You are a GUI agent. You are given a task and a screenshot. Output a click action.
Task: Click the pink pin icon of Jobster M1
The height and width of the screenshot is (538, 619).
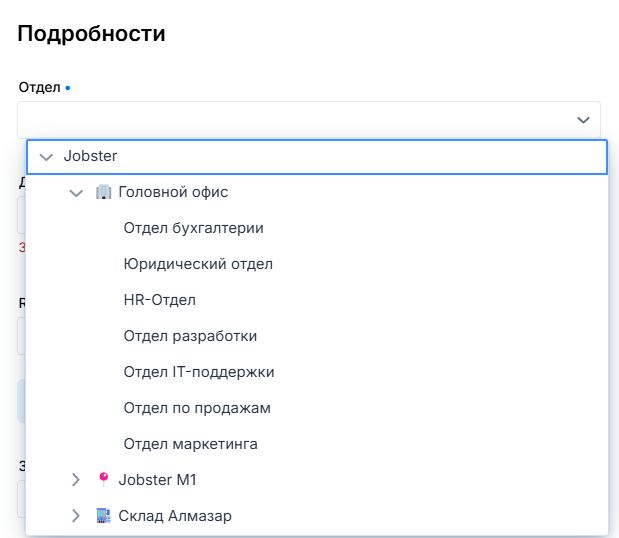click(x=103, y=479)
